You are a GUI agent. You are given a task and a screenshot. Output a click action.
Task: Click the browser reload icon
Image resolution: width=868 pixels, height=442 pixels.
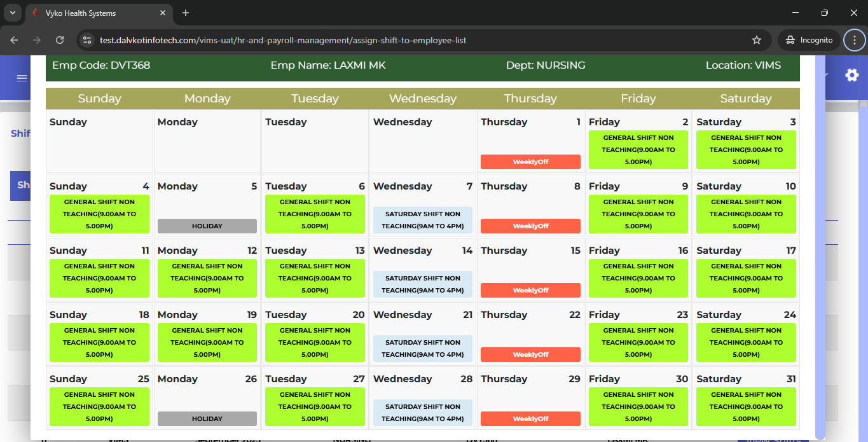(60, 40)
